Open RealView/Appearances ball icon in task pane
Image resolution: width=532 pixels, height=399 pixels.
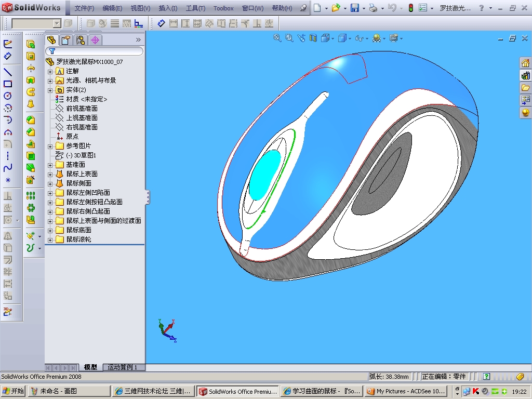pos(525,112)
